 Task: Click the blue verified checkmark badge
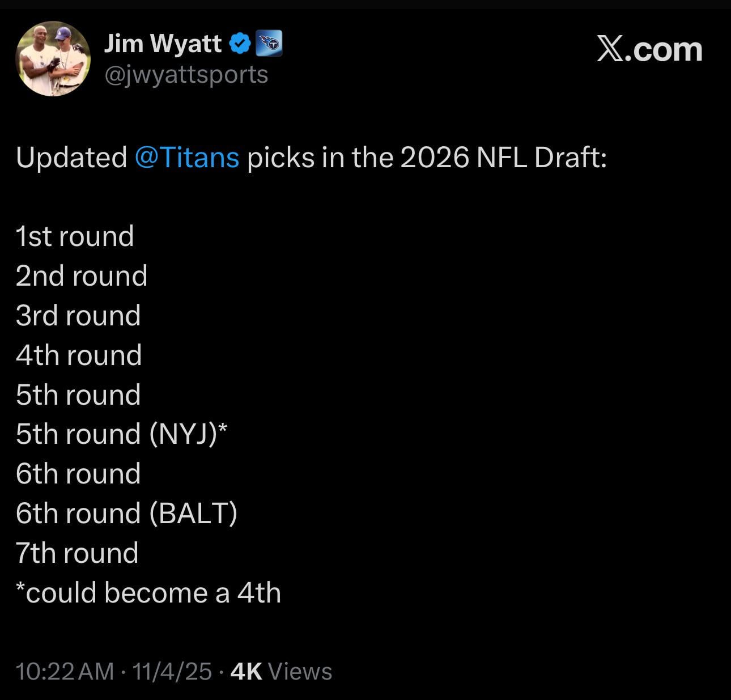(240, 44)
